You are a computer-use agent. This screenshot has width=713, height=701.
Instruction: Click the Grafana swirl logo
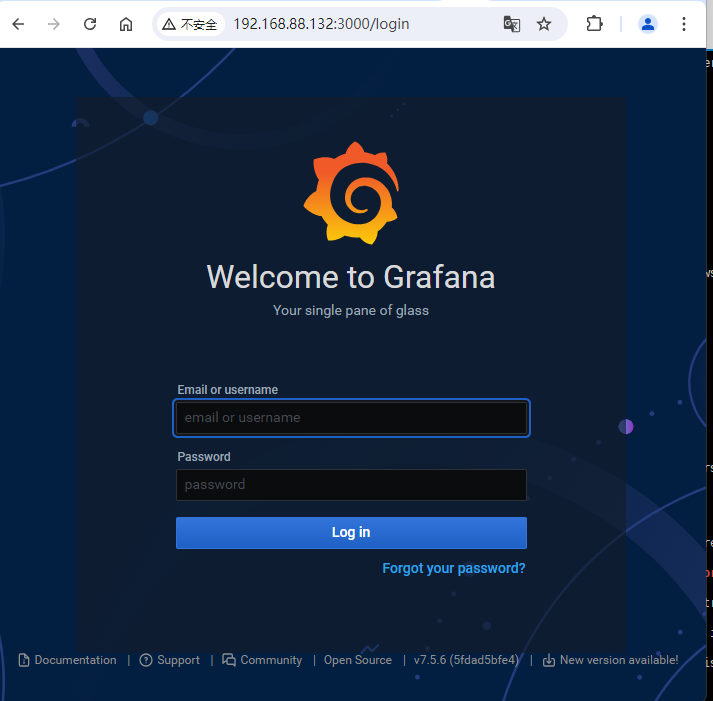tap(351, 194)
